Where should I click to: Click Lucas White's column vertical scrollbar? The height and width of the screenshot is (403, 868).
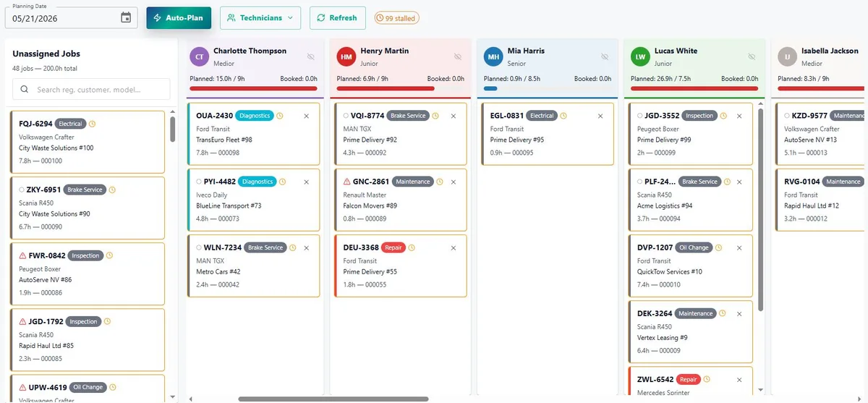(760, 210)
